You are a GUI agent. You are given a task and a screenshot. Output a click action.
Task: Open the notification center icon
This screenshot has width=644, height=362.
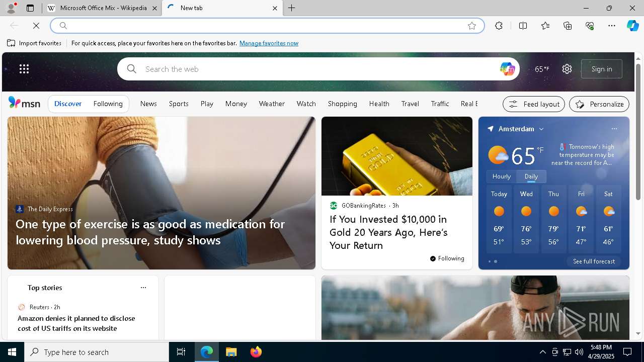pyautogui.click(x=628, y=352)
